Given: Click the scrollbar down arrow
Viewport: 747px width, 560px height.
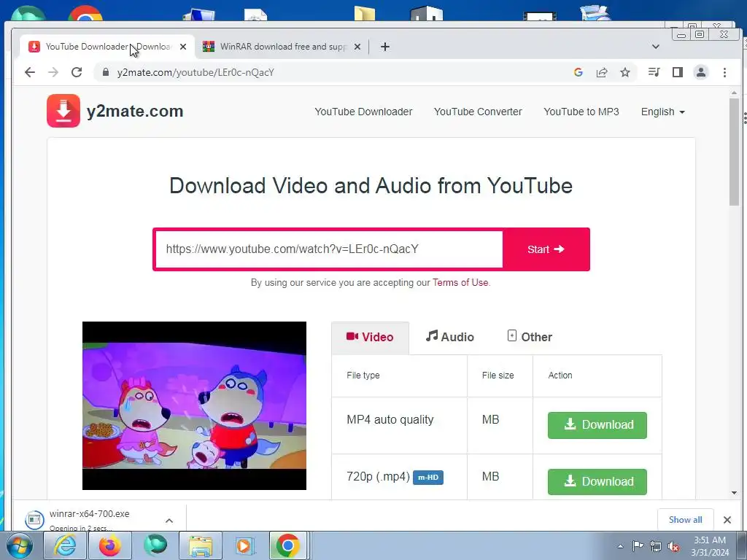Looking at the screenshot, I should pos(734,493).
